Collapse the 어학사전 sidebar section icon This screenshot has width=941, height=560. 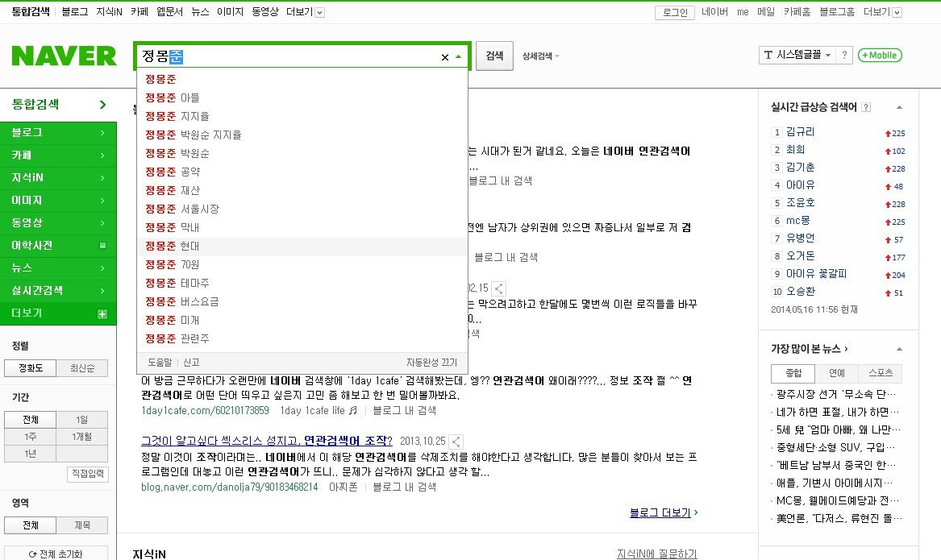click(102, 246)
